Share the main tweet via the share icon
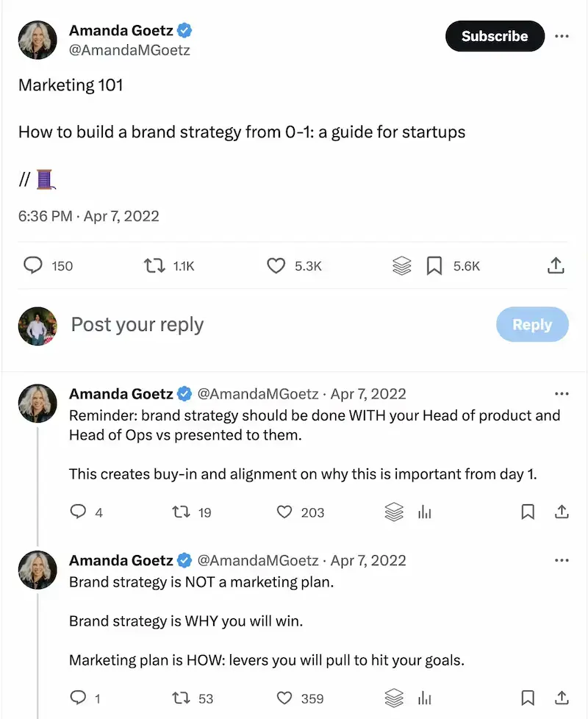588x719 pixels. pyautogui.click(x=556, y=265)
